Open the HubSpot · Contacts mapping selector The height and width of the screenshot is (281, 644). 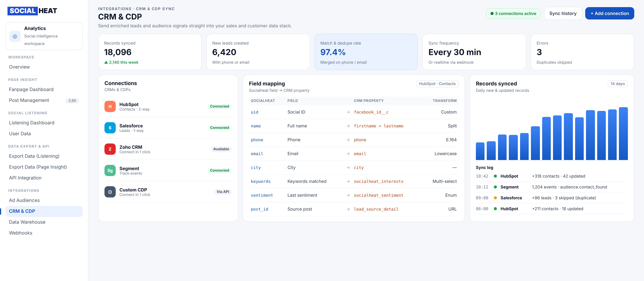click(437, 84)
